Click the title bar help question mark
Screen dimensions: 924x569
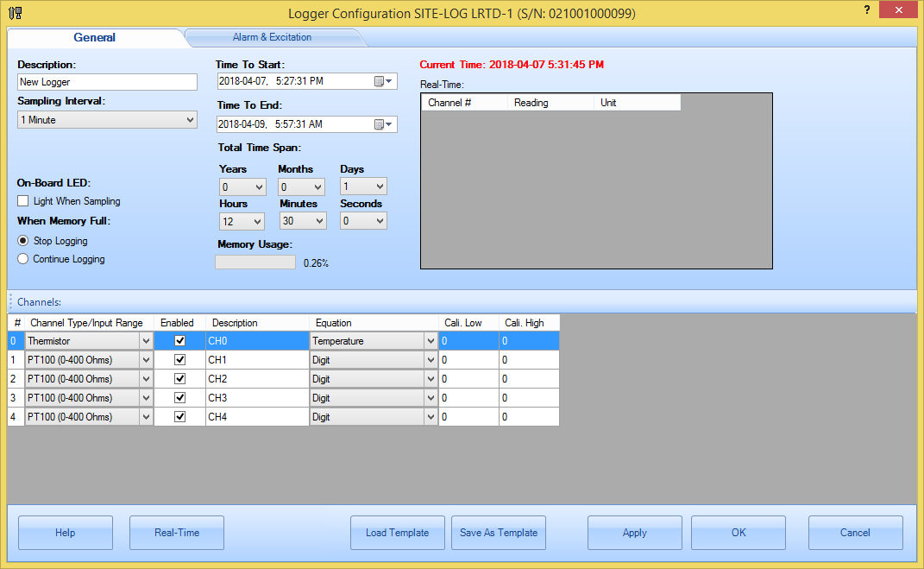pyautogui.click(x=866, y=9)
